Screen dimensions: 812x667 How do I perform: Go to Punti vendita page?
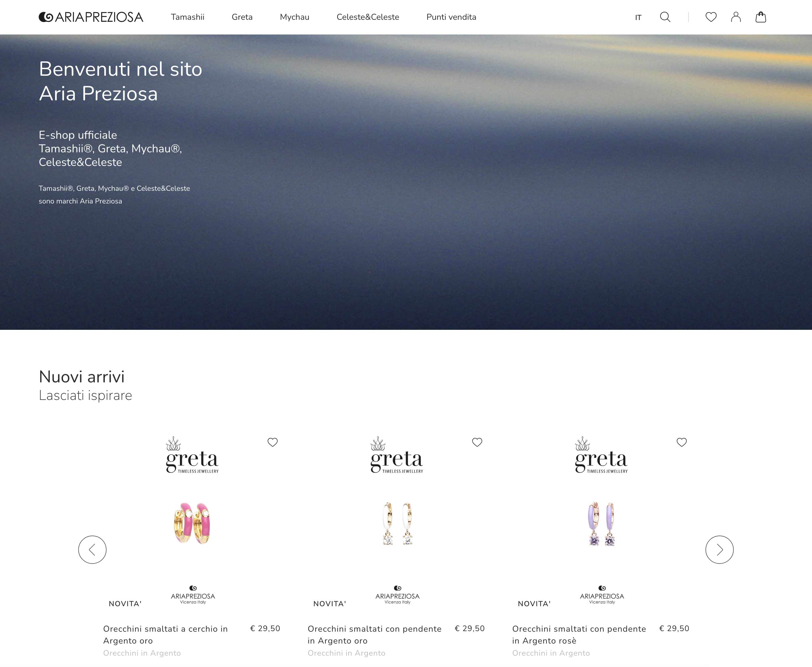[x=451, y=17]
